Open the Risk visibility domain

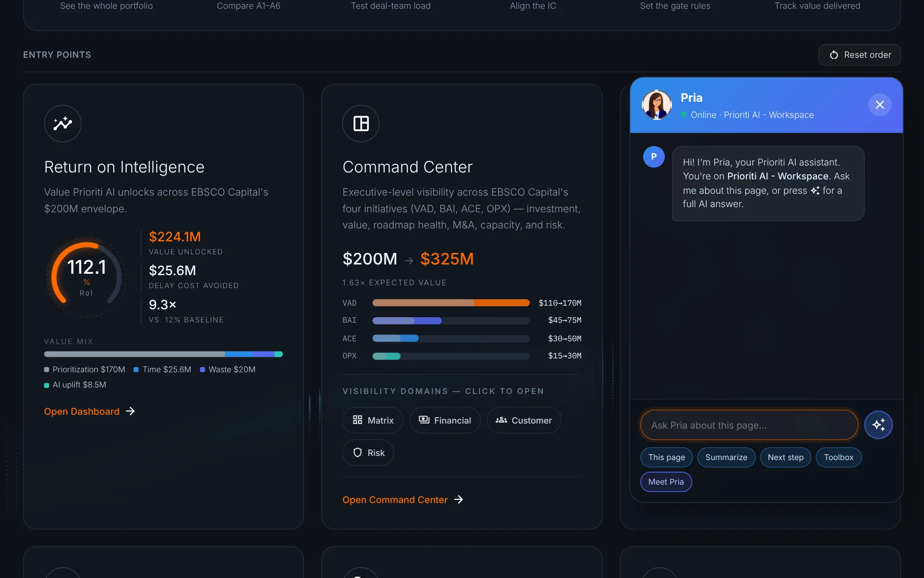pos(368,453)
